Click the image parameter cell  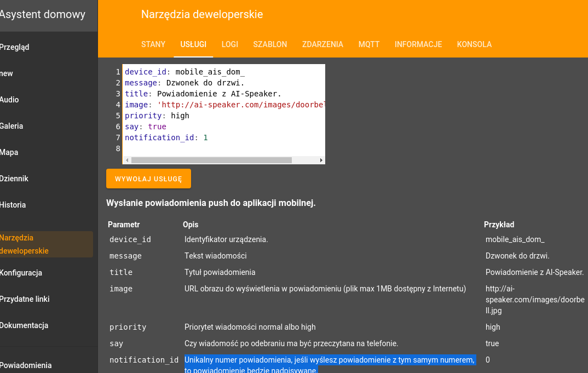121,289
